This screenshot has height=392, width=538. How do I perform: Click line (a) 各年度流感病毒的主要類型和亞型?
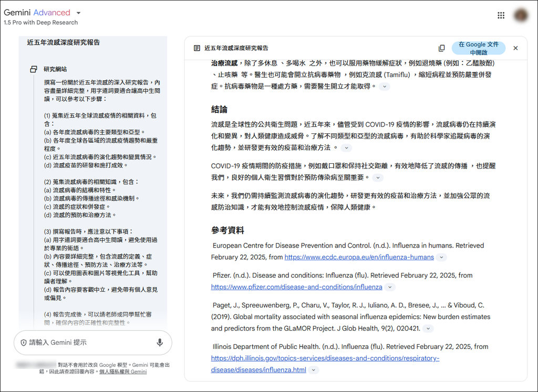pyautogui.click(x=95, y=132)
